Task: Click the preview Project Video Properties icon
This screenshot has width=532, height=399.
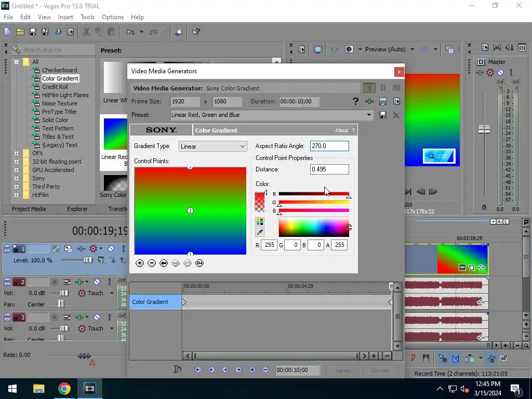Action: pos(301,49)
